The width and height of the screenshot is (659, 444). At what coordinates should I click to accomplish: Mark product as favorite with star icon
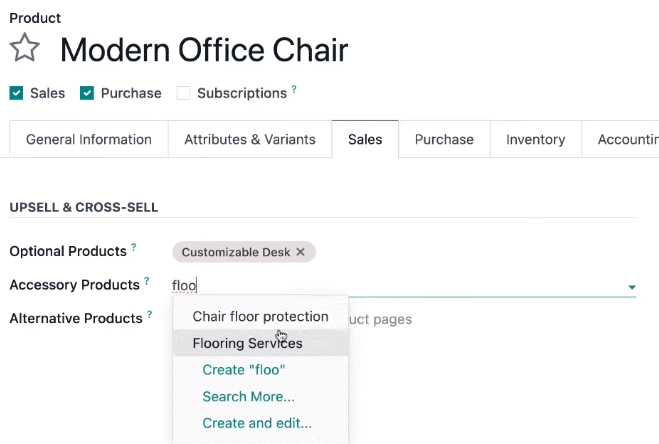24,48
